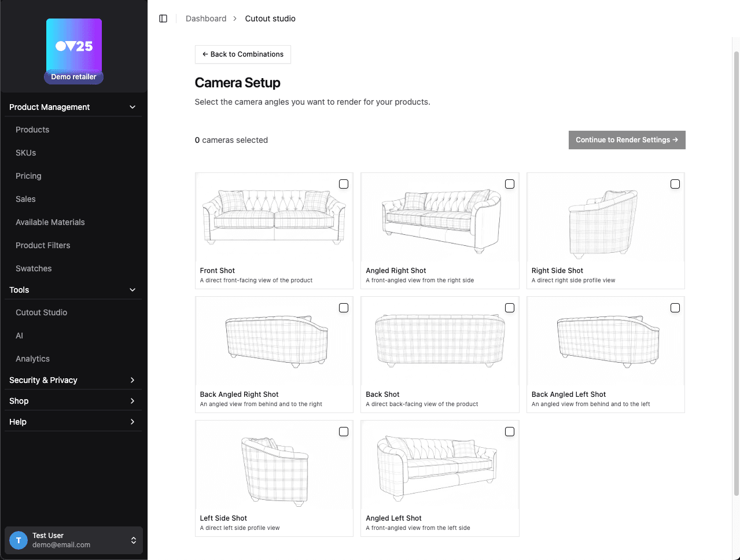Toggle the sidebar panel icon

point(163,19)
